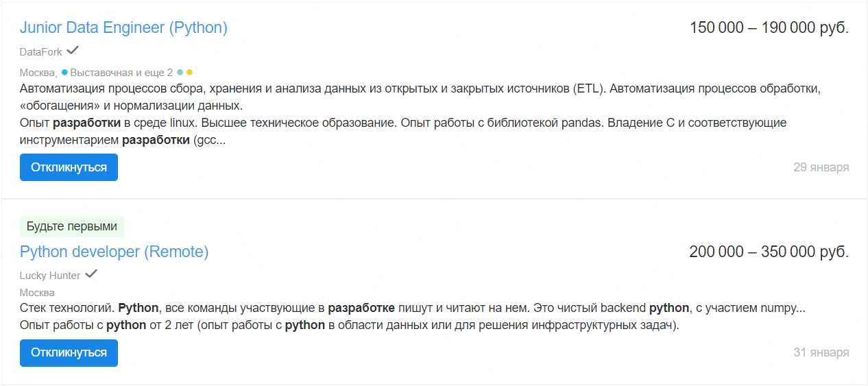This screenshot has width=868, height=386.
Task: Click the 29 января posting date
Action: [821, 167]
